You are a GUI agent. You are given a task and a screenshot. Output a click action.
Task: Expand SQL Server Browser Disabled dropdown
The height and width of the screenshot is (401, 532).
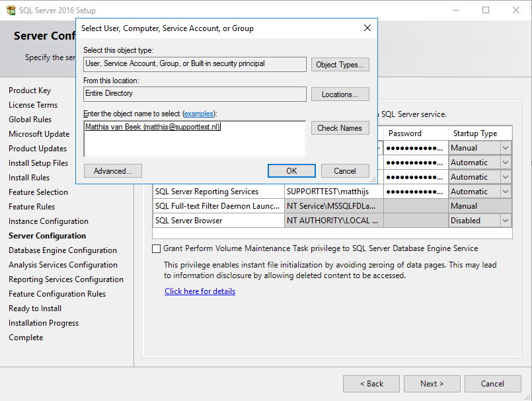click(x=505, y=221)
